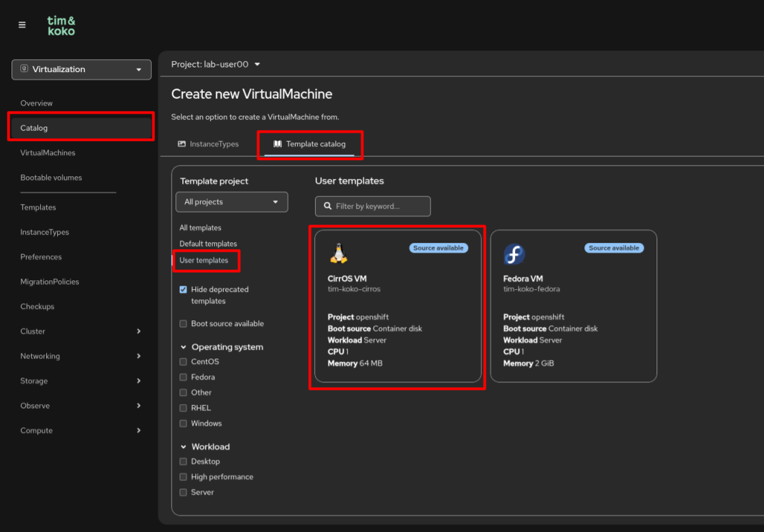Click the Create new VirtualMachine heading

pyautogui.click(x=252, y=94)
